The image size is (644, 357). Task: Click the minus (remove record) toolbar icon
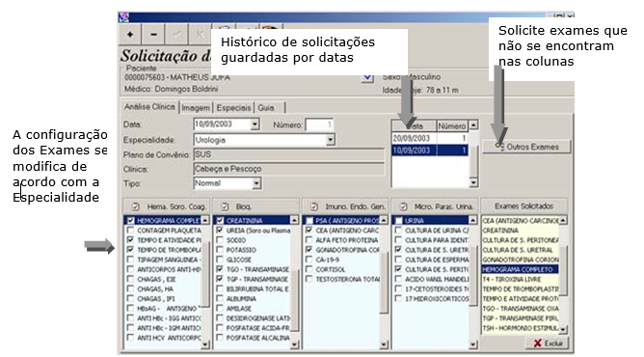click(x=153, y=34)
